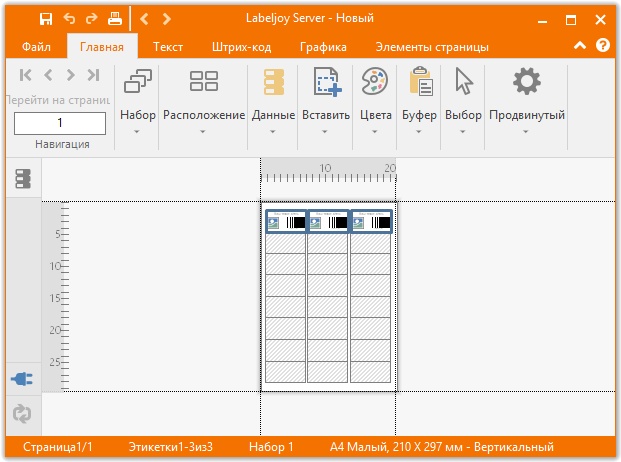This screenshot has height=462, width=621.
Task: Click the Print icon in title bar
Action: (115, 19)
